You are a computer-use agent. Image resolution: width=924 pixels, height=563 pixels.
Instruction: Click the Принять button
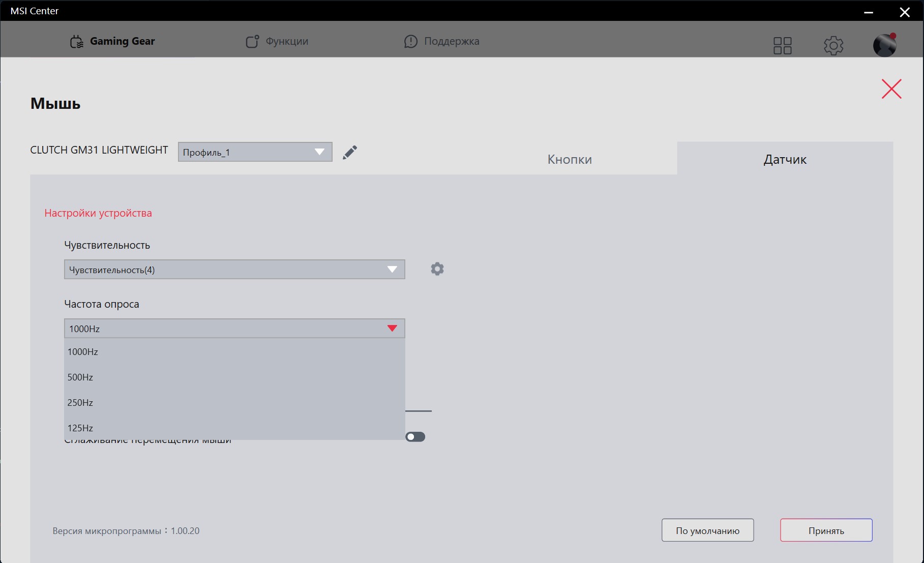(x=826, y=530)
